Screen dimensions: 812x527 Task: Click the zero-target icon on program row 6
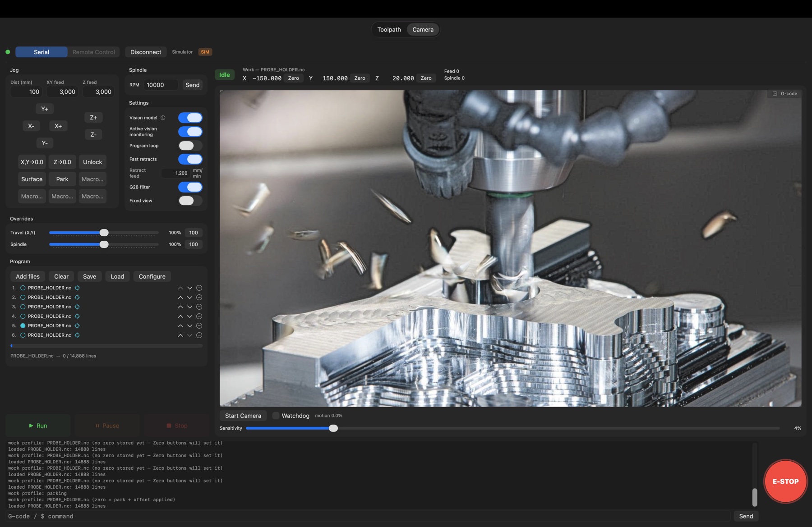pos(77,335)
